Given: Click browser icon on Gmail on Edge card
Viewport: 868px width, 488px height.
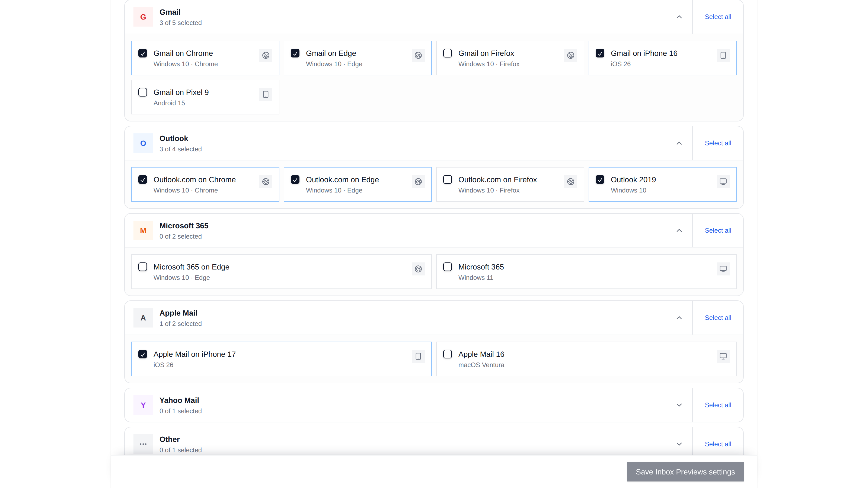Looking at the screenshot, I should [418, 55].
